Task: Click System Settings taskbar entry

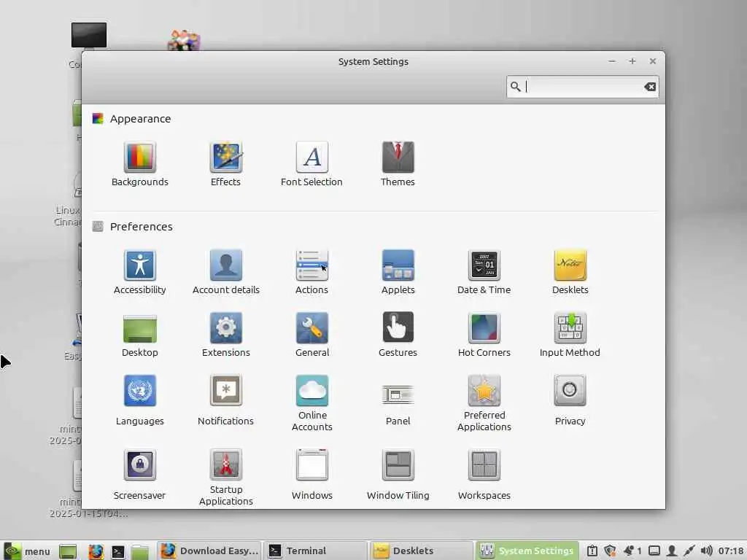Action: [x=527, y=551]
